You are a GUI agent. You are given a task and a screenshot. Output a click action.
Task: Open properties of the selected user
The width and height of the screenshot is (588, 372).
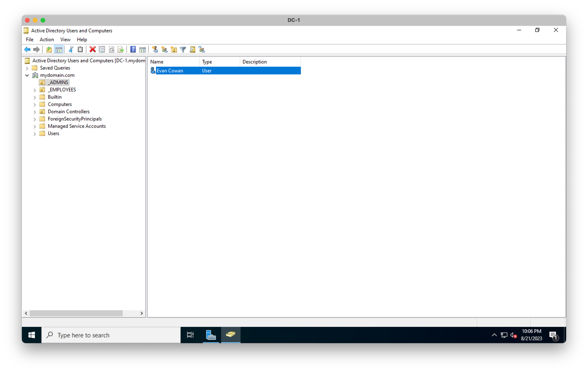(x=102, y=49)
